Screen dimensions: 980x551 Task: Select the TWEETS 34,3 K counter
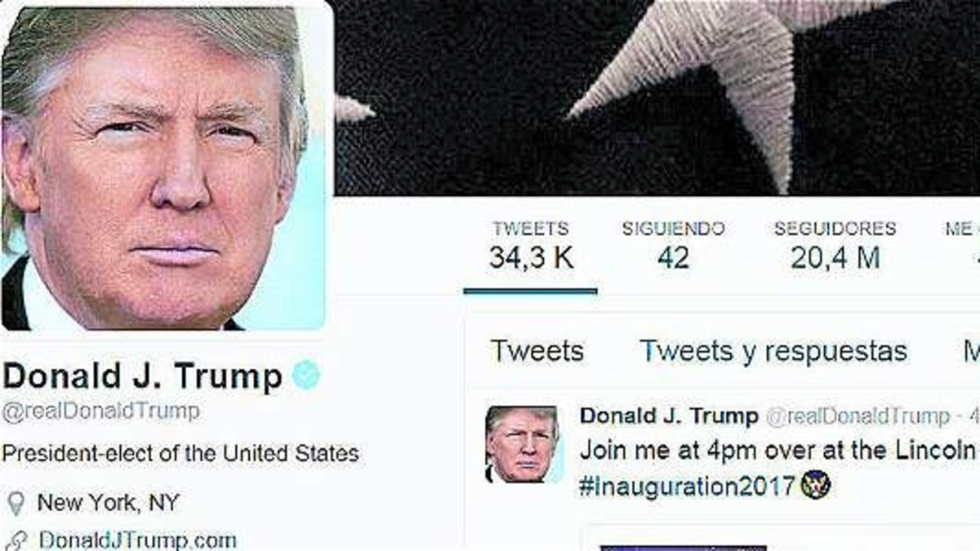(x=531, y=245)
